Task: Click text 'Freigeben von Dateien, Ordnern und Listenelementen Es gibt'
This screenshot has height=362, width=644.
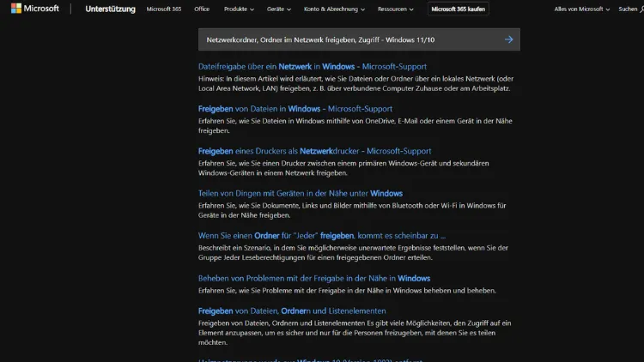Action: [355, 333]
